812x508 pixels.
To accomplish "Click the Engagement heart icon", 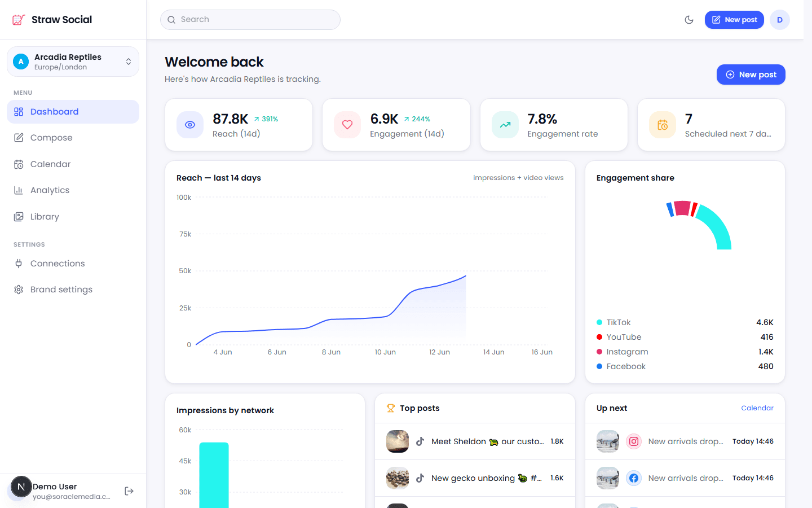I will [x=347, y=125].
